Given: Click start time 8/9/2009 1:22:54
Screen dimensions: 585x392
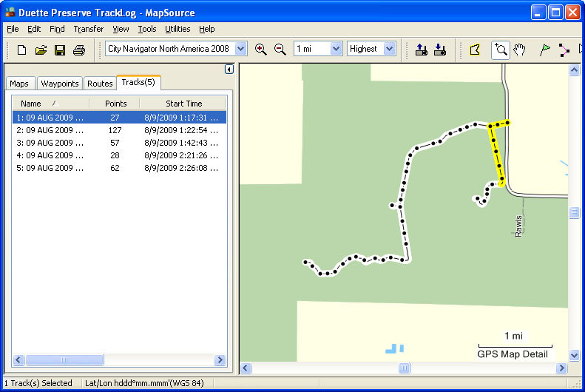Looking at the screenshot, I should pos(181,130).
